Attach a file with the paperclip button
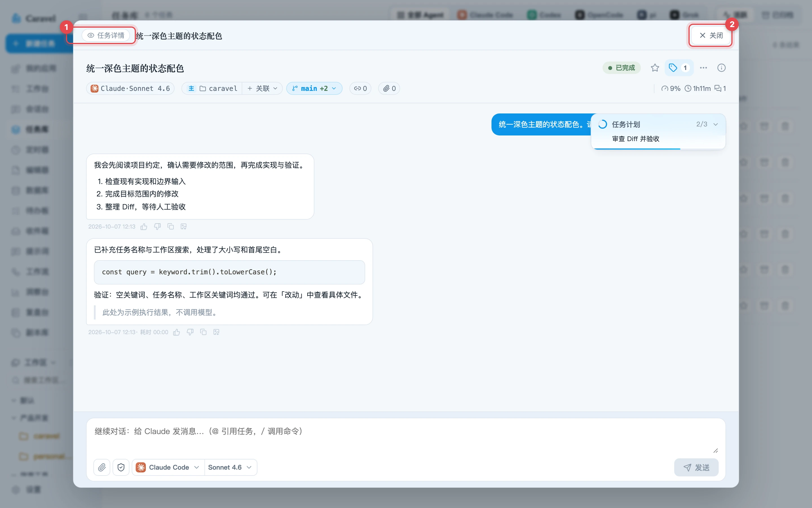 (x=102, y=467)
